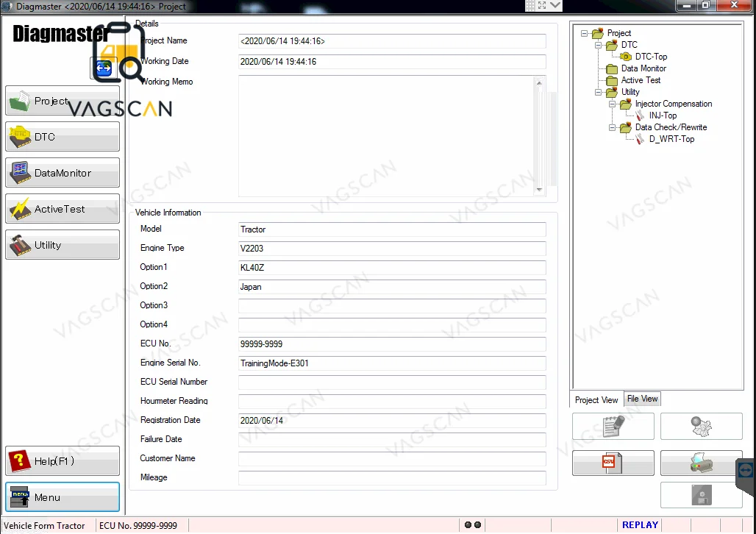Select D_WRT-Top item in project tree
This screenshot has width=756, height=534.
[x=671, y=139]
